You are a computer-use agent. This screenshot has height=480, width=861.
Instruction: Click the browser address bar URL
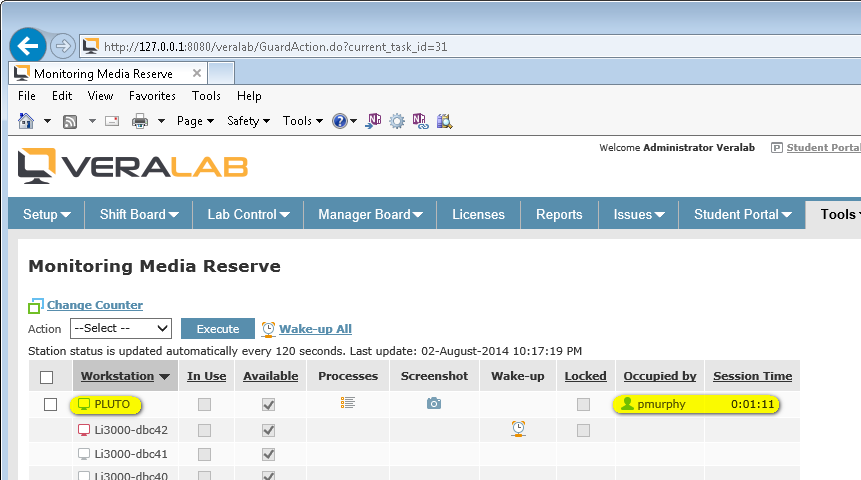(x=276, y=47)
